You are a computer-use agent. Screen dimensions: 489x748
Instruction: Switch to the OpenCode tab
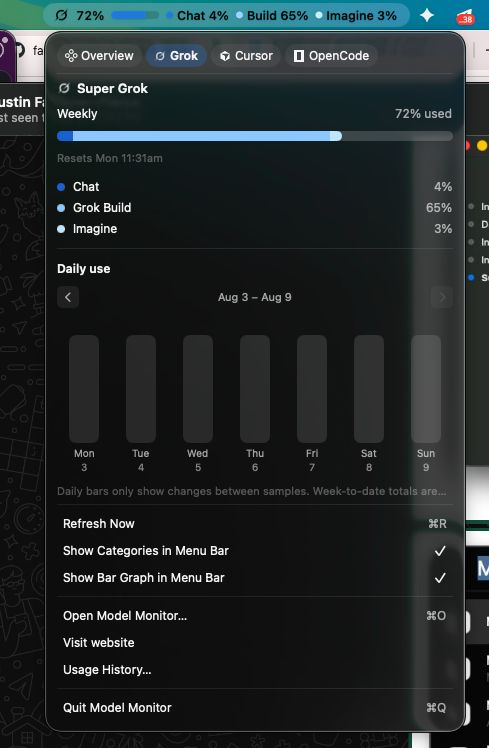[332, 56]
